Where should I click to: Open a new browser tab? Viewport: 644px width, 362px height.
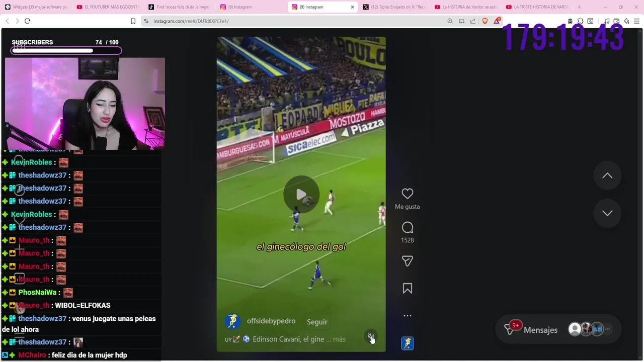pyautogui.click(x=579, y=7)
